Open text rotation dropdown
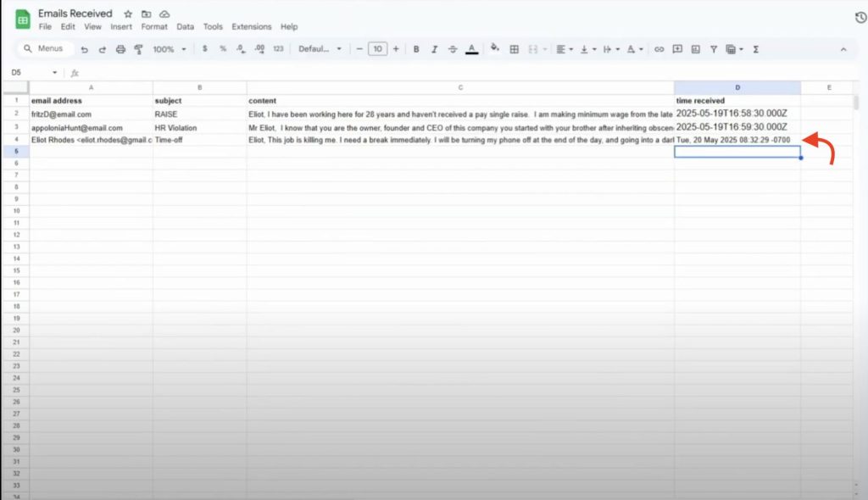Image resolution: width=868 pixels, height=500 pixels. (x=634, y=49)
